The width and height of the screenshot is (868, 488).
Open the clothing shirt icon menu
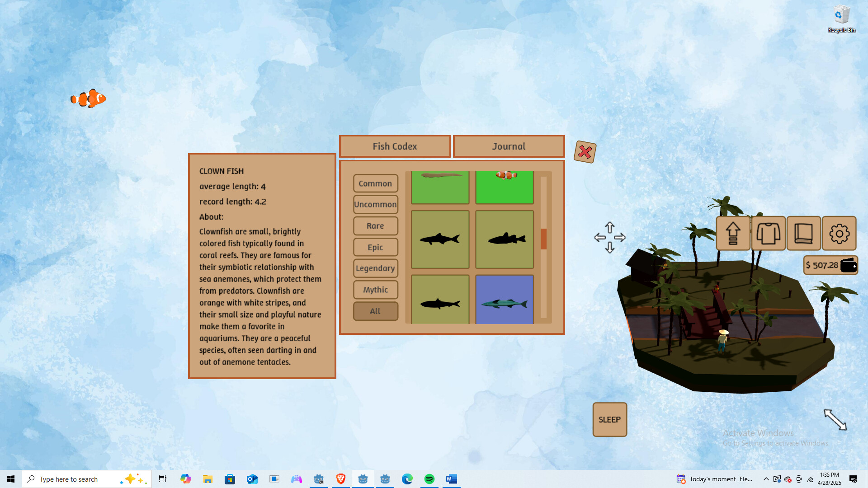click(x=768, y=234)
